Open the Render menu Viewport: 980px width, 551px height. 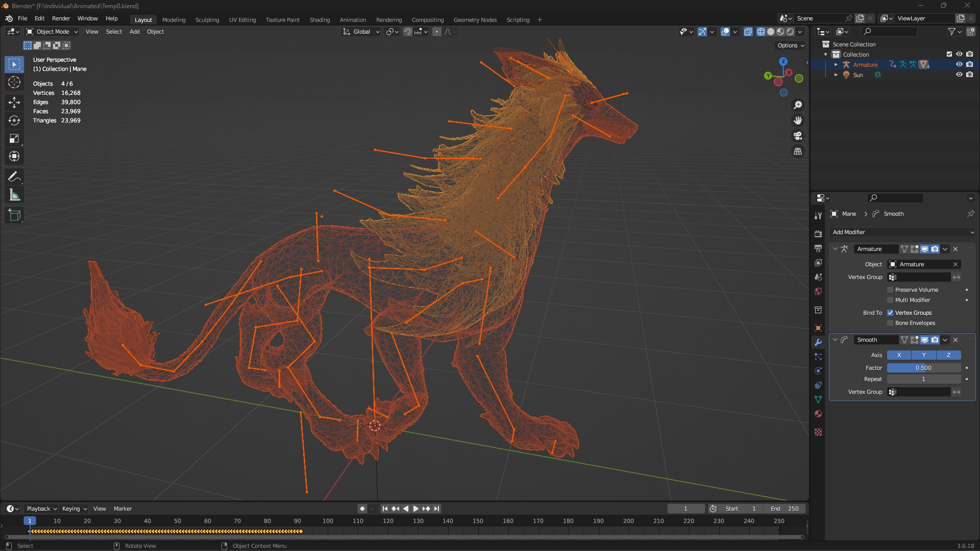tap(61, 18)
